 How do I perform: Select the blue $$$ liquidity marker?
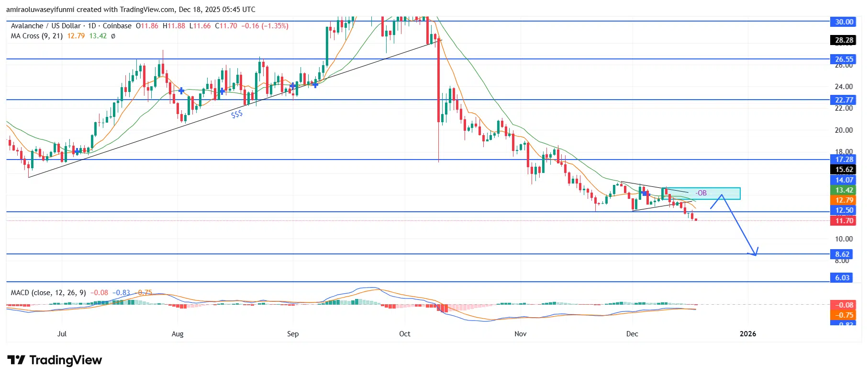[237, 115]
